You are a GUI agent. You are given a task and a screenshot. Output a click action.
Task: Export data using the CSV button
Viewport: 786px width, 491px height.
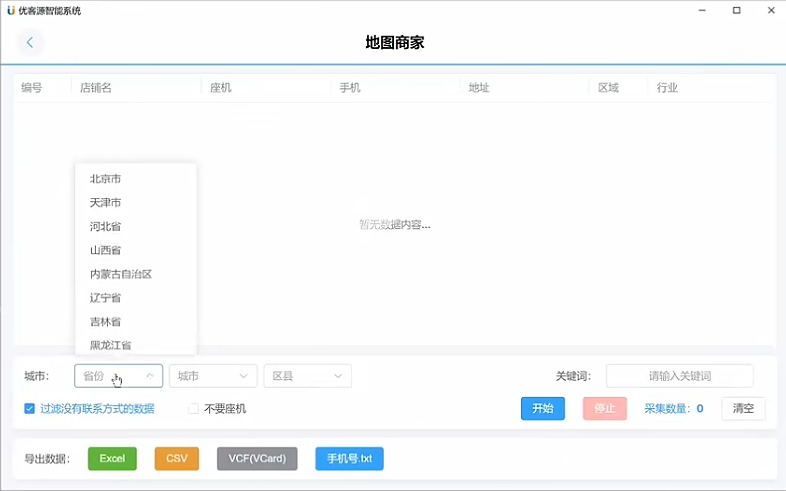tap(176, 459)
